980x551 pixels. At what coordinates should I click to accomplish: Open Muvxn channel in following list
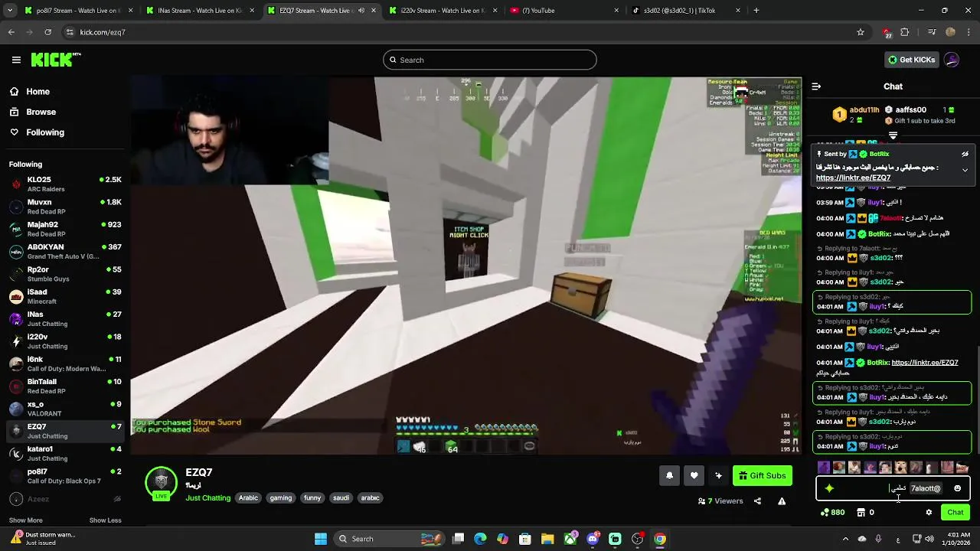pos(65,207)
